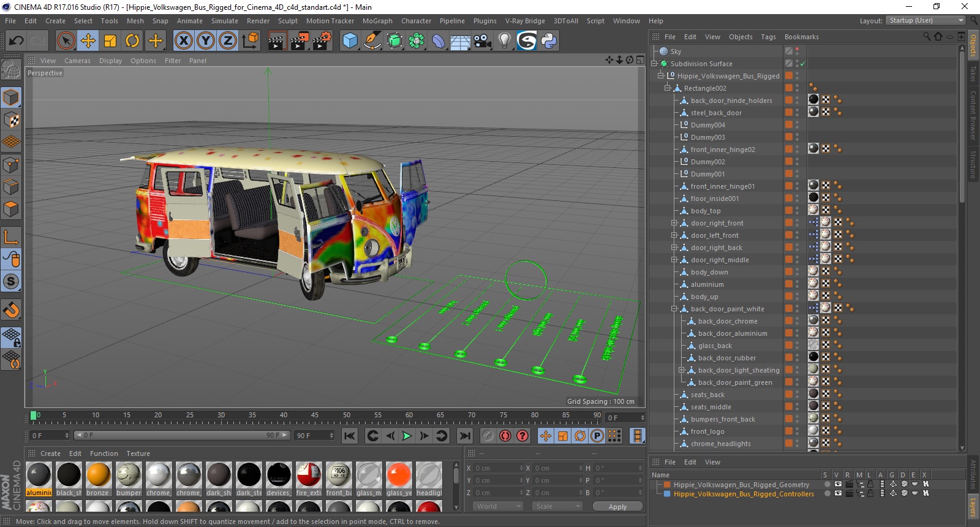Click the Apply coordinates button

point(617,507)
